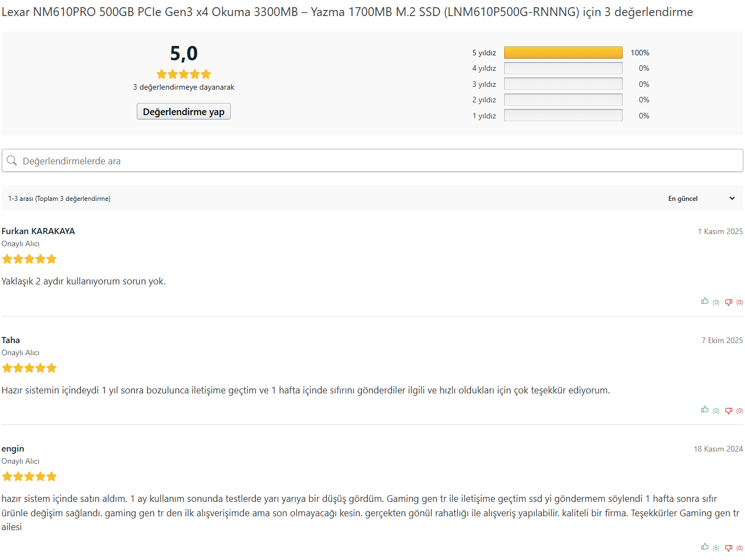745x560 pixels.
Task: Like Taha's review with thumbs-up
Action: coord(705,409)
